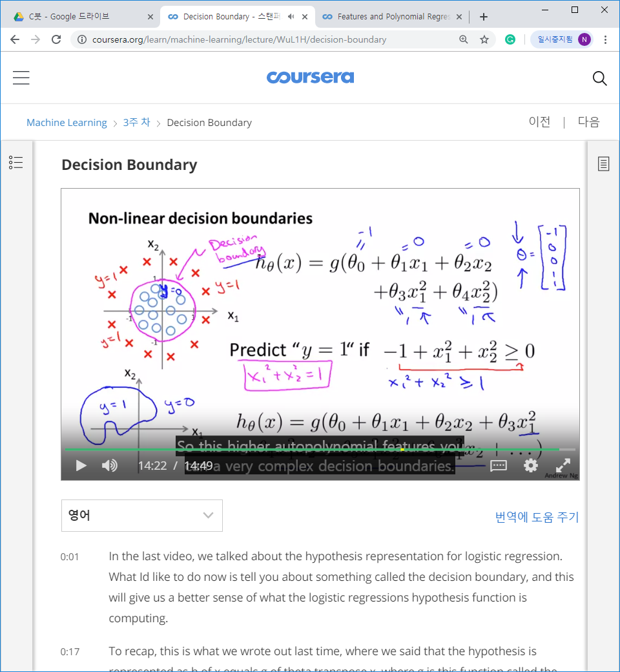
Task: Open Chrome three-dot menu
Action: tap(605, 39)
